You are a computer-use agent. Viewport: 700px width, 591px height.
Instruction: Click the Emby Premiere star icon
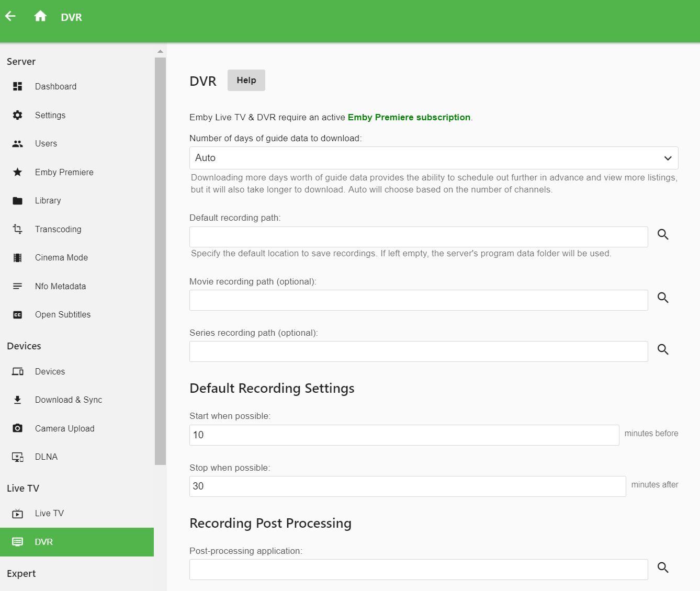pyautogui.click(x=17, y=172)
